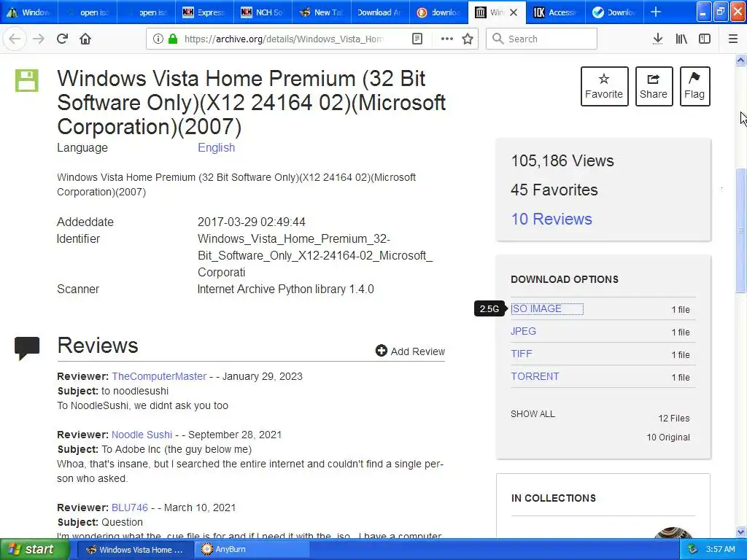Switch to the NCH So tab
This screenshot has height=560, width=747.
pos(263,12)
